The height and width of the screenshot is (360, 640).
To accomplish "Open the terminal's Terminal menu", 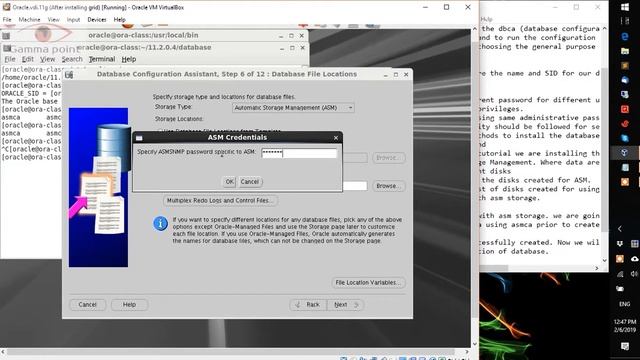I will 102,59.
